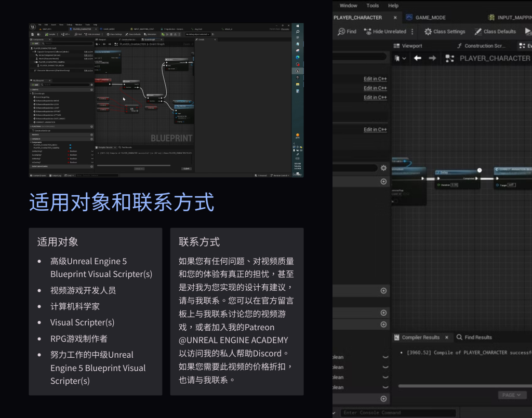Select the Delay node header in the enlarged graph
532x418 pixels.
457,172
